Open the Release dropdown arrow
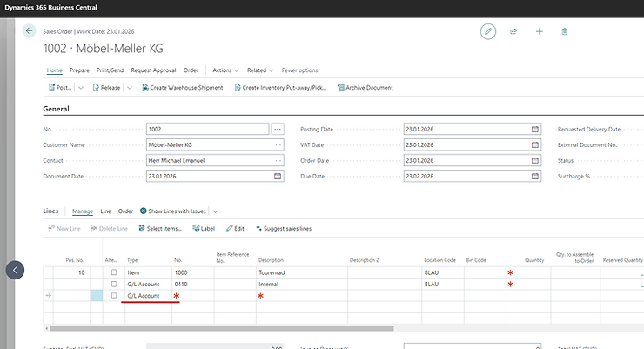The height and width of the screenshot is (349, 644). coord(129,88)
